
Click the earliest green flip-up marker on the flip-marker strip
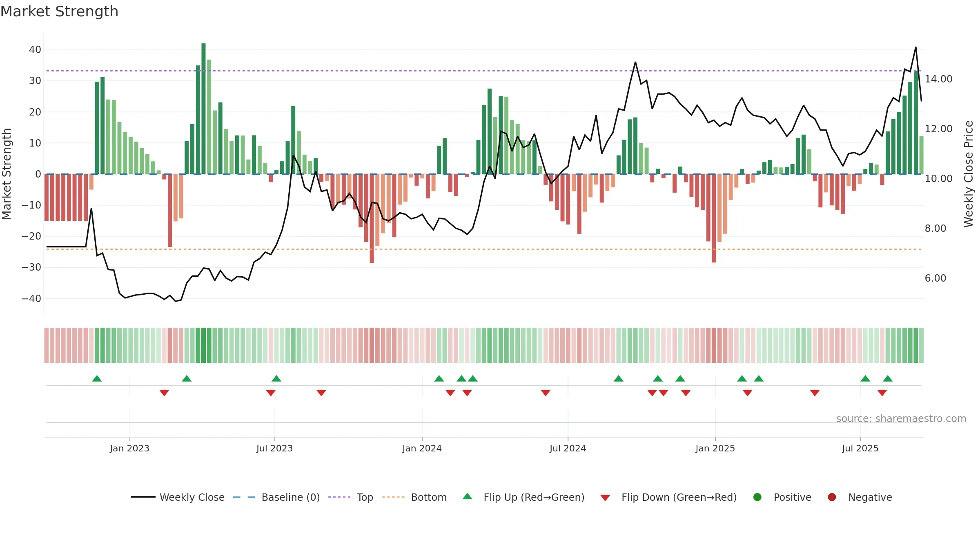pos(97,378)
